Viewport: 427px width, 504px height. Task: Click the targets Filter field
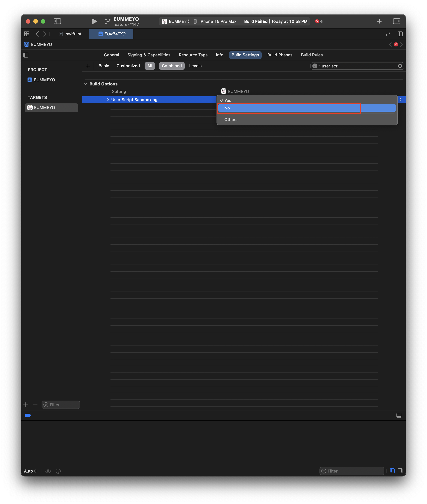[61, 405]
